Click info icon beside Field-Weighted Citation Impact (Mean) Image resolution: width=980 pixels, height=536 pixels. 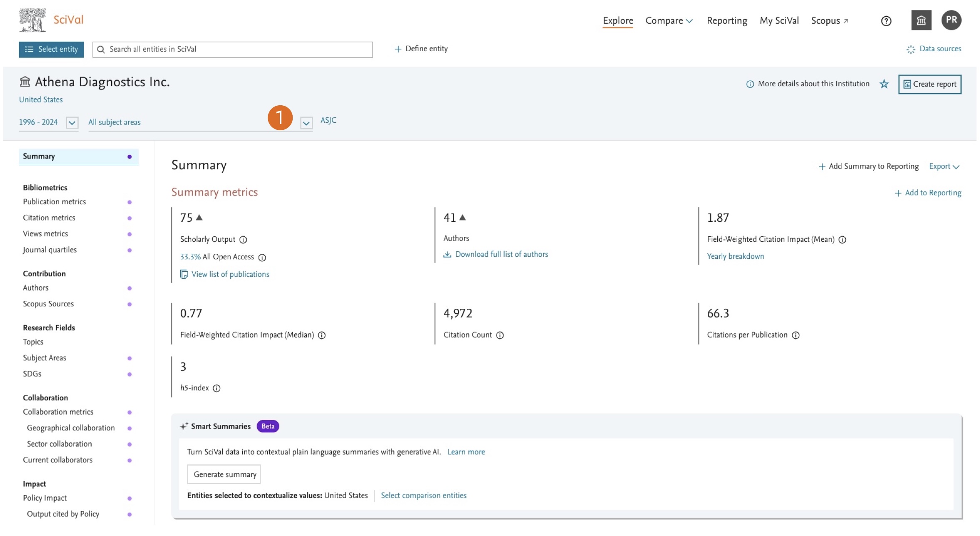click(x=842, y=240)
